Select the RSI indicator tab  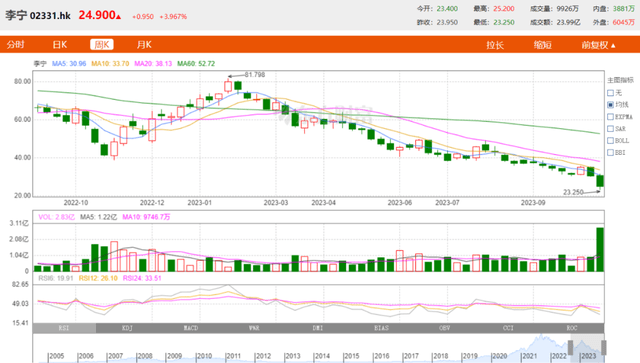pos(64,328)
